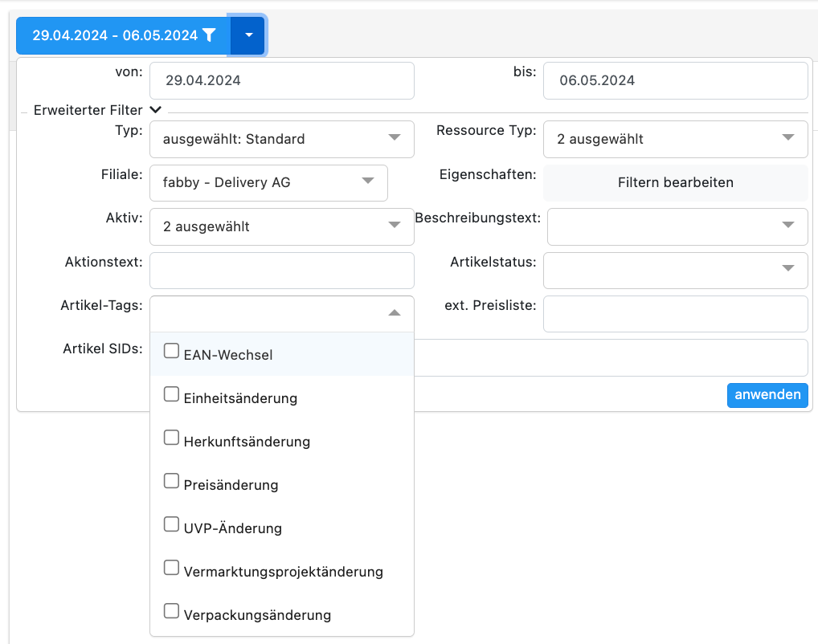The height and width of the screenshot is (644, 818).
Task: Open the Filiale dropdown
Action: pos(268,182)
